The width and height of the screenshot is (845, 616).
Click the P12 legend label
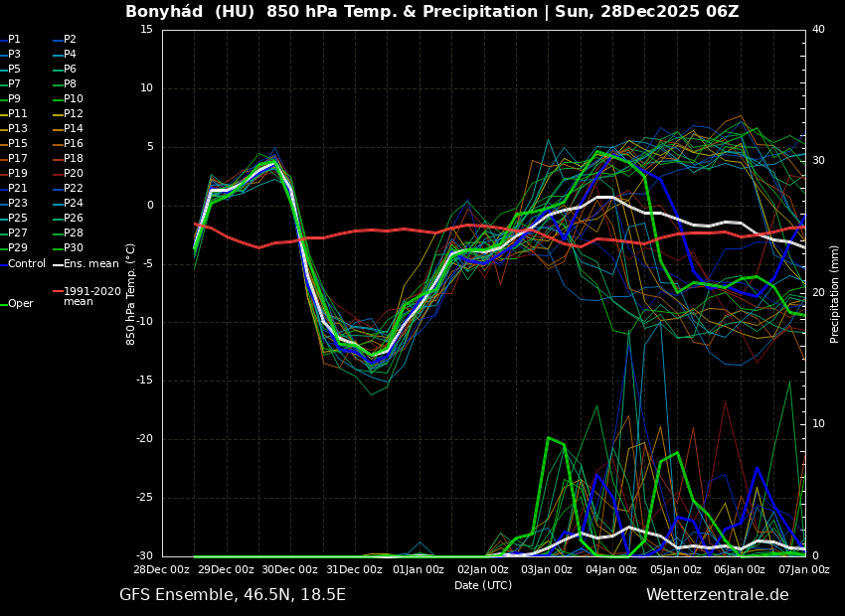pos(73,114)
